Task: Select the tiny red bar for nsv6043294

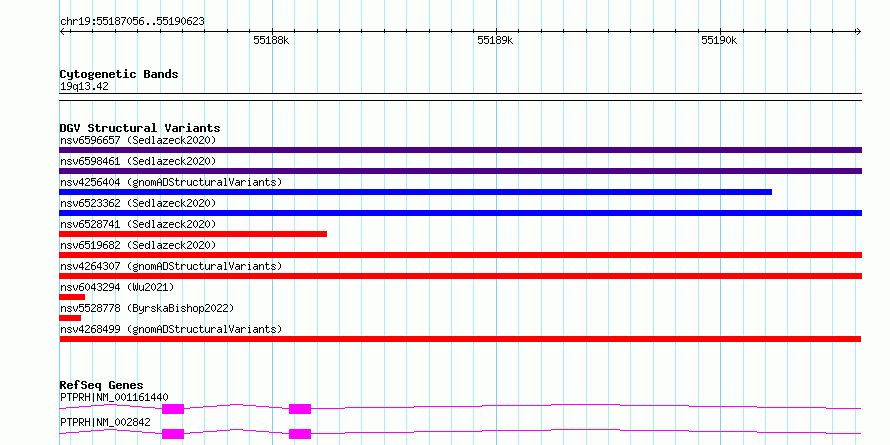Action: point(72,297)
